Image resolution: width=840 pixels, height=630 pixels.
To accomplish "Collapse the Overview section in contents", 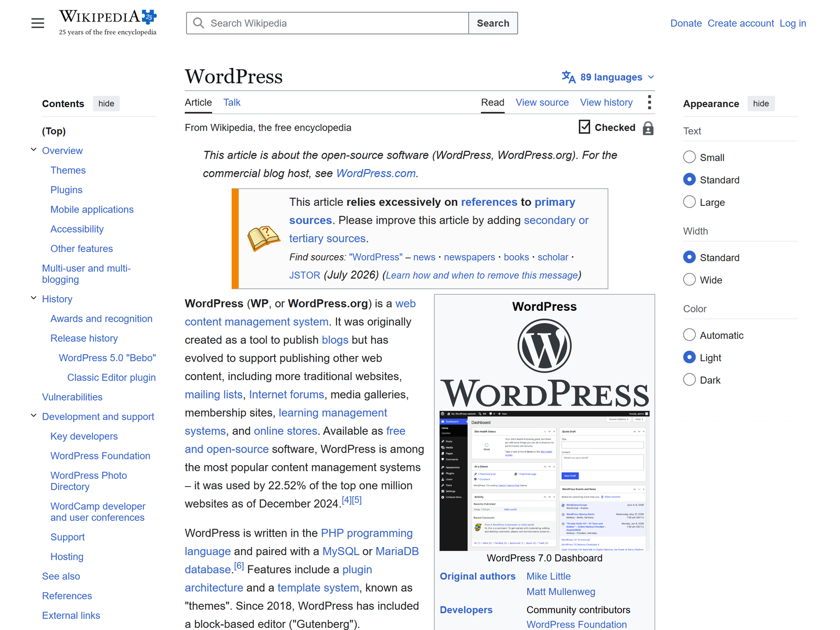I will 34,150.
